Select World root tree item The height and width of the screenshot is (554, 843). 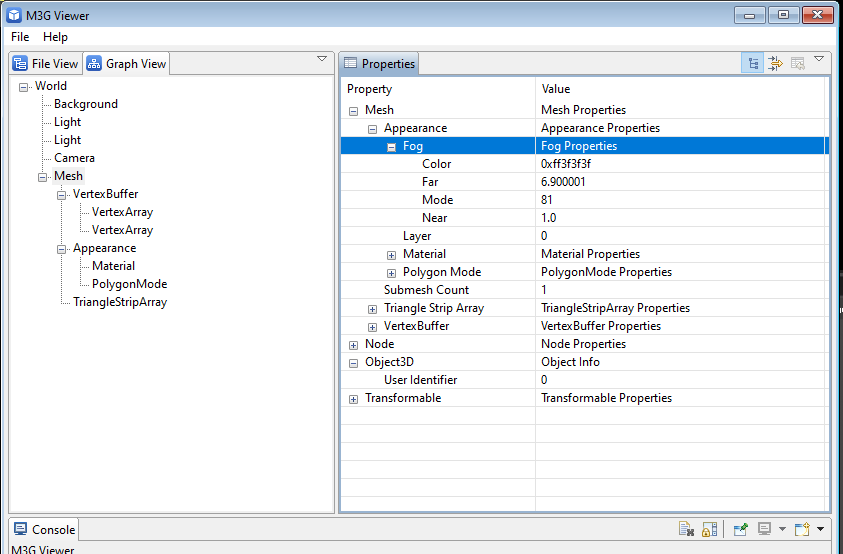click(x=51, y=86)
